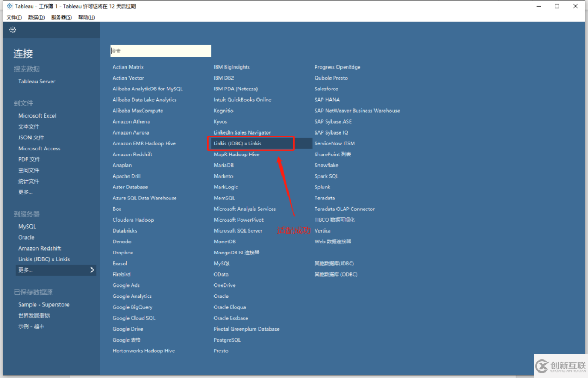Select Google BigQuery connector
The height and width of the screenshot is (378, 588).
tap(132, 307)
